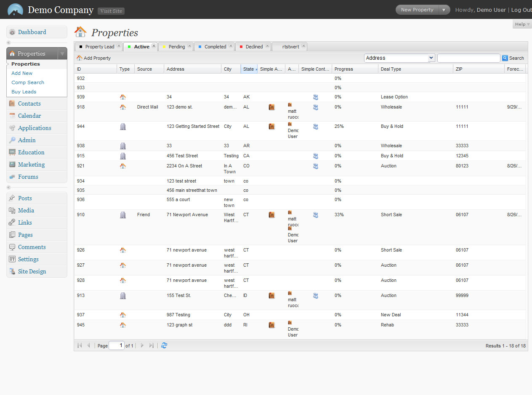The image size is (532, 395).
Task: Close the Property Lead tab
Action: pos(119,46)
